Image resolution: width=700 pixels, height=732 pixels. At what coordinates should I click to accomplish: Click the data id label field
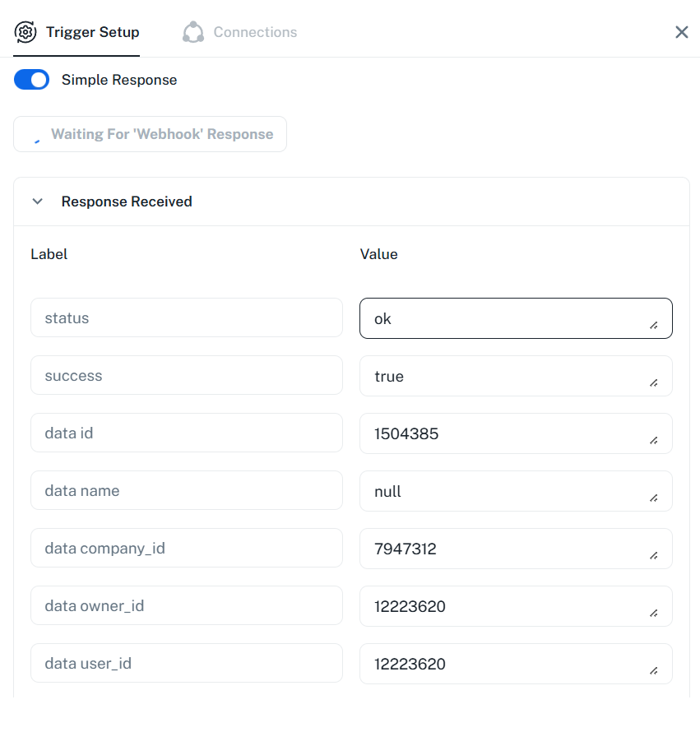click(186, 433)
